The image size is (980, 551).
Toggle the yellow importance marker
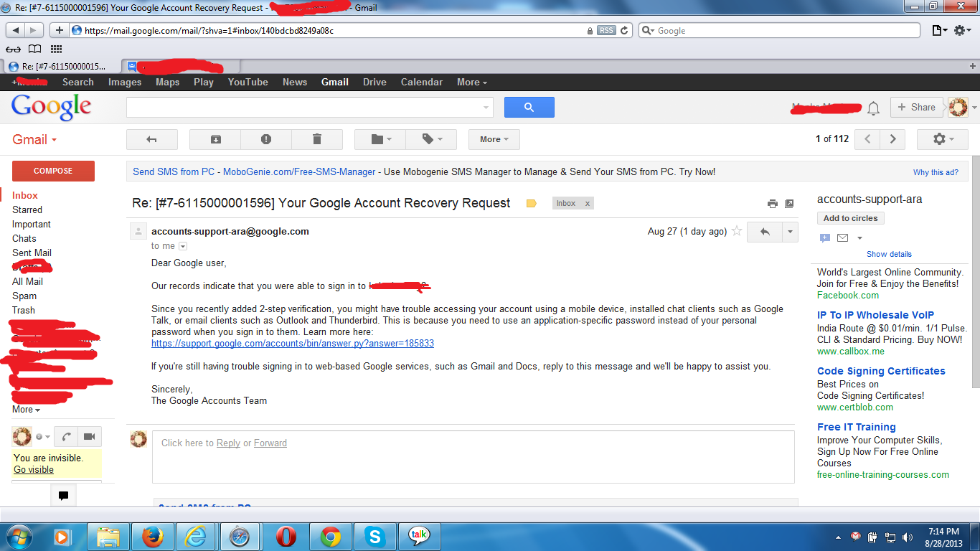click(532, 204)
